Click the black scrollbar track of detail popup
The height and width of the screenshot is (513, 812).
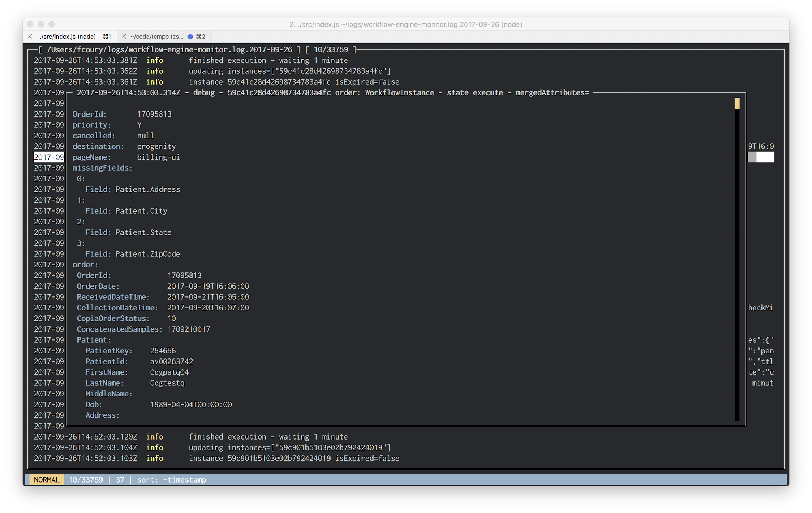click(737, 265)
